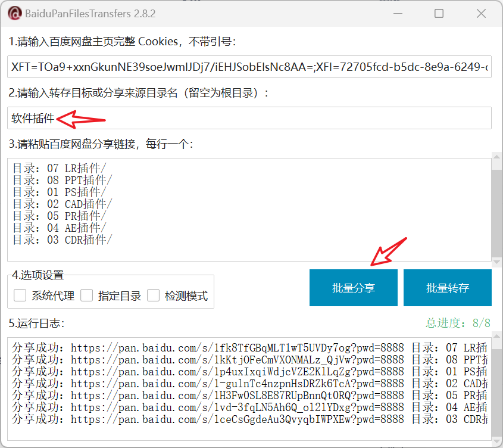Click the 目录：01 PS插件/ line in links box

(60, 192)
